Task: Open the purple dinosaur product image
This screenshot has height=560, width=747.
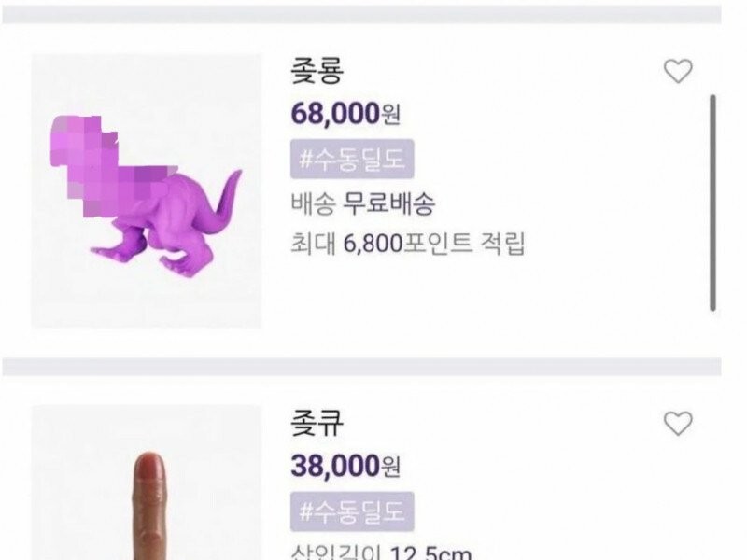Action: 147,191
